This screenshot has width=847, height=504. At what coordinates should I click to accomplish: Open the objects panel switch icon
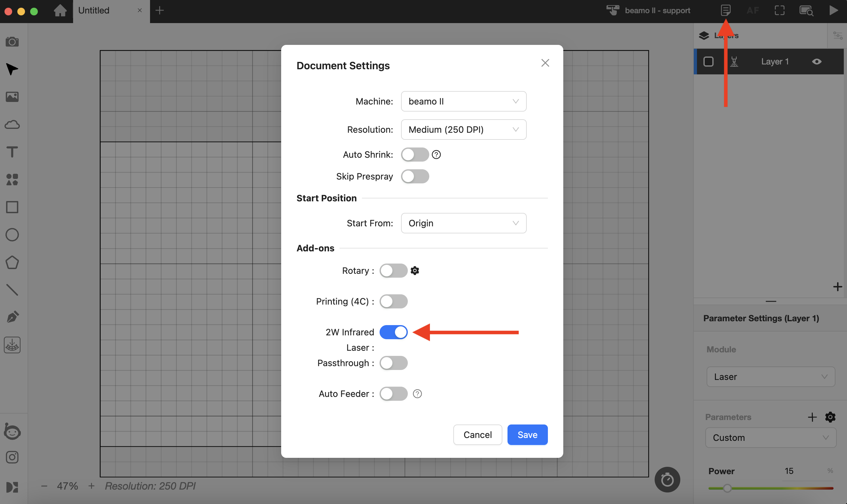[837, 35]
